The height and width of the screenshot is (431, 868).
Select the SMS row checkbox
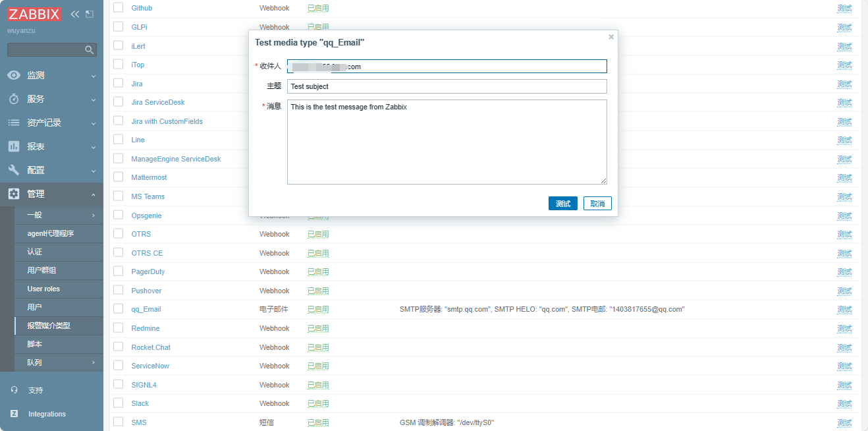[119, 422]
